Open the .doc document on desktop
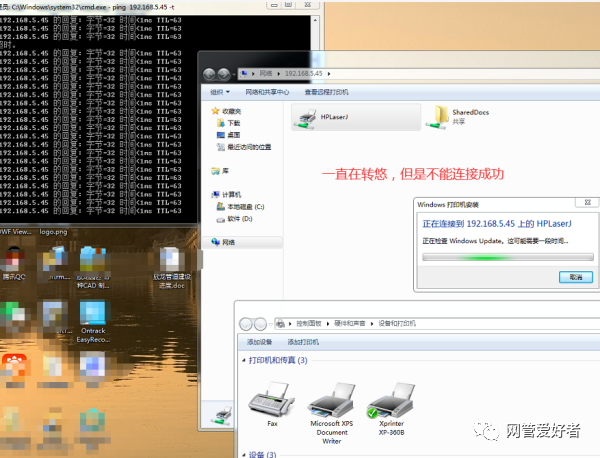The image size is (600, 458). [x=171, y=268]
